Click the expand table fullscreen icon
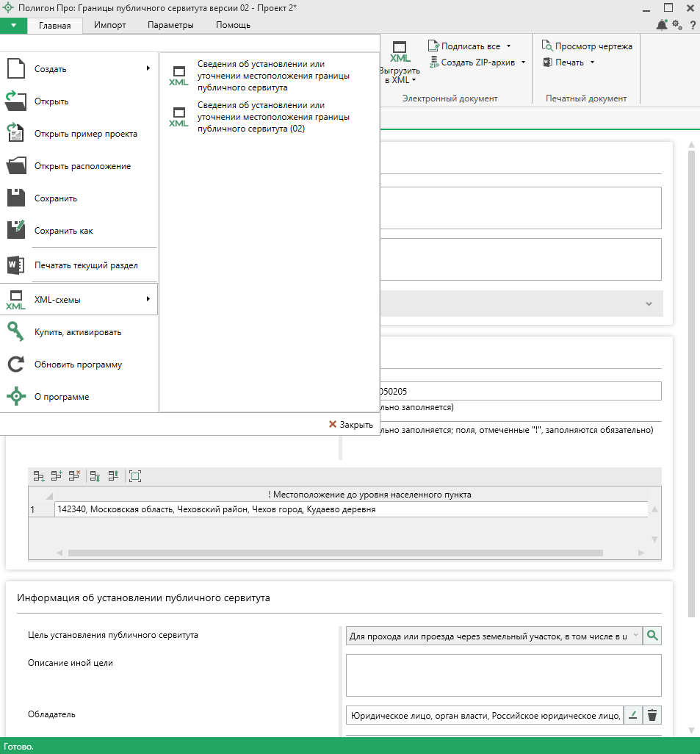This screenshot has height=754, width=700. pyautogui.click(x=135, y=476)
